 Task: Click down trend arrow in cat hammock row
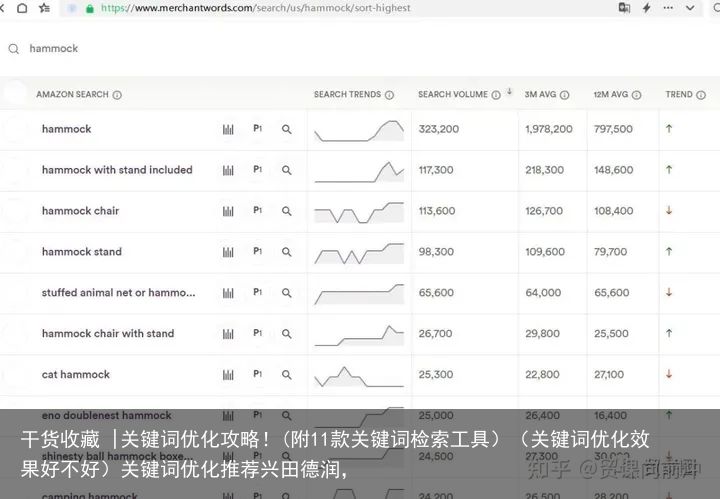pos(669,374)
